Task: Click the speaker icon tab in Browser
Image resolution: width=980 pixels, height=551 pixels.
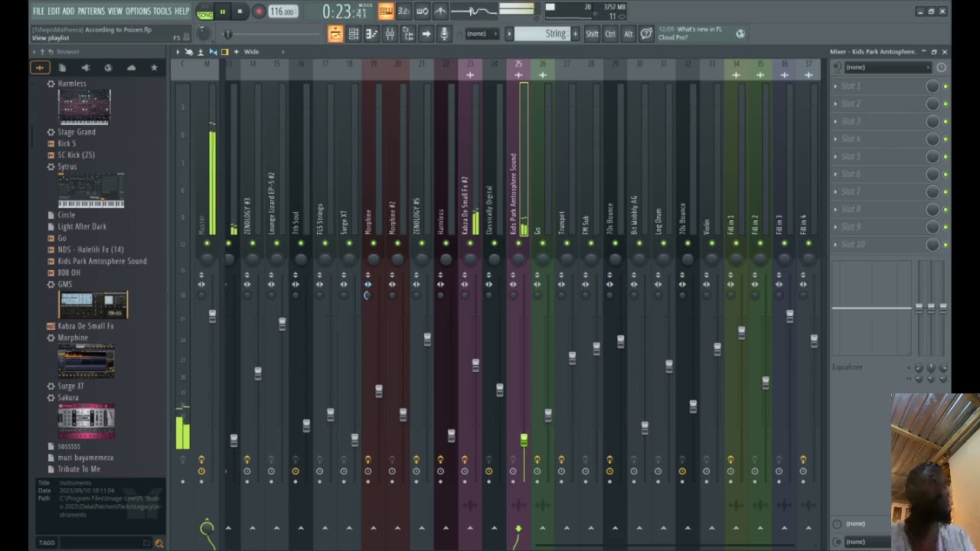Action: 85,68
